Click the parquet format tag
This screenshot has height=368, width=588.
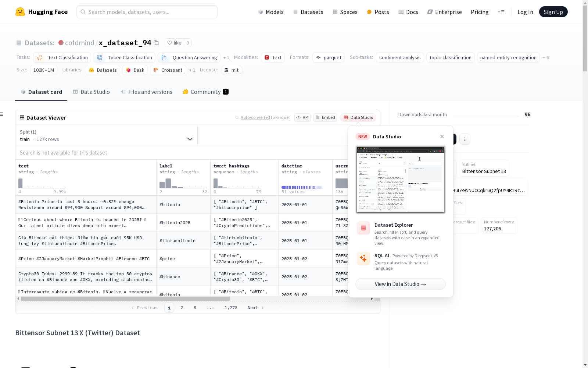tap(329, 57)
